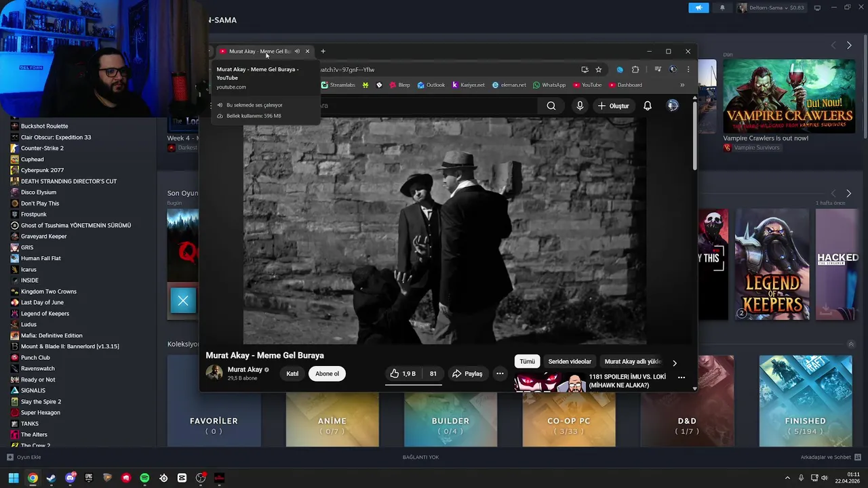Click install app icon in address bar
Viewport: 868px width, 488px height.
[585, 69]
